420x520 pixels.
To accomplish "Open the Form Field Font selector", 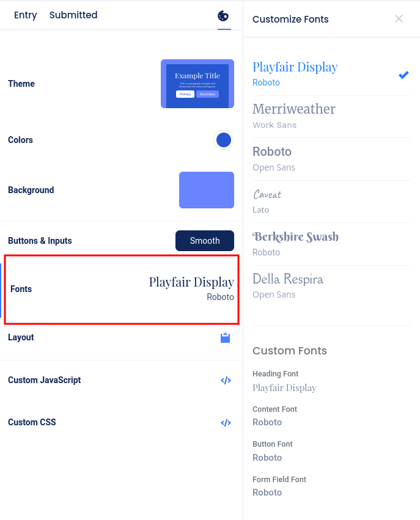I will click(267, 493).
